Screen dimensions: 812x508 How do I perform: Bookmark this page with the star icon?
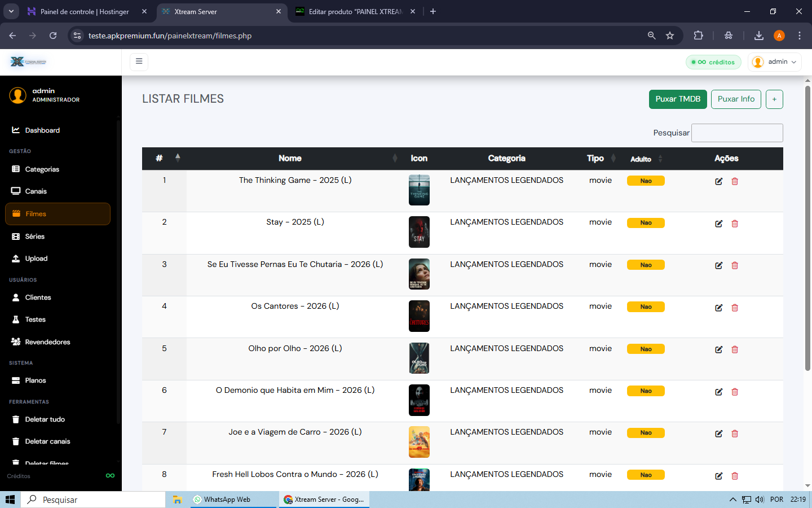[670, 36]
